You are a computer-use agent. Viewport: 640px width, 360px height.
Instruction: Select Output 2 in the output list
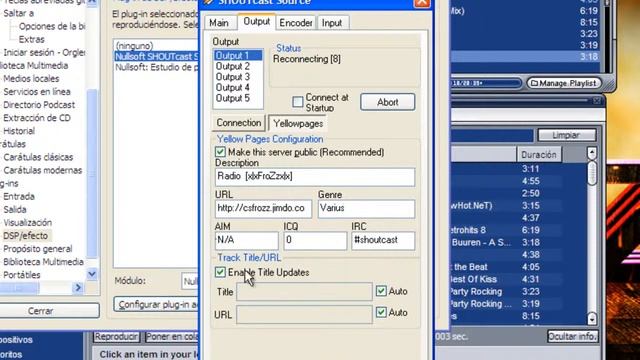click(x=238, y=66)
